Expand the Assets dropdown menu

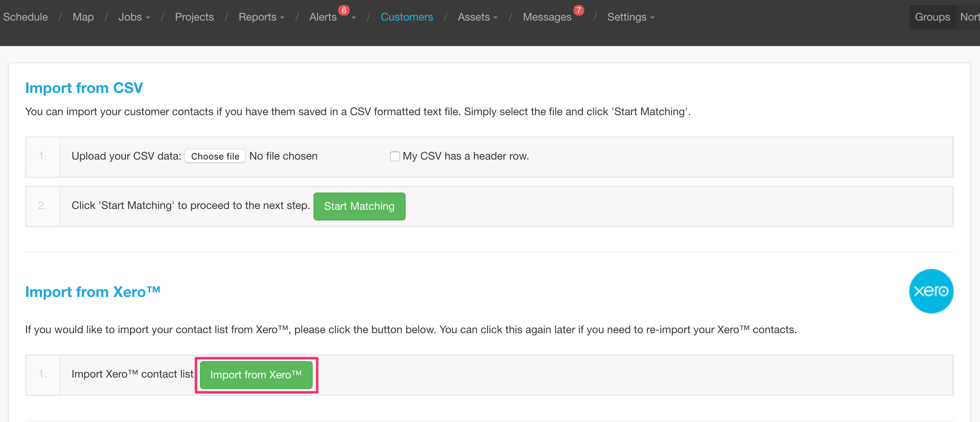coord(478,17)
